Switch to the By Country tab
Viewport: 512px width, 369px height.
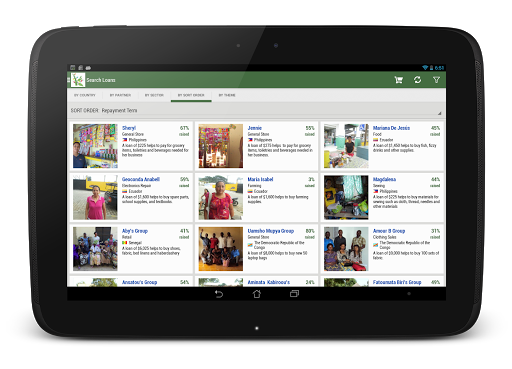85,95
